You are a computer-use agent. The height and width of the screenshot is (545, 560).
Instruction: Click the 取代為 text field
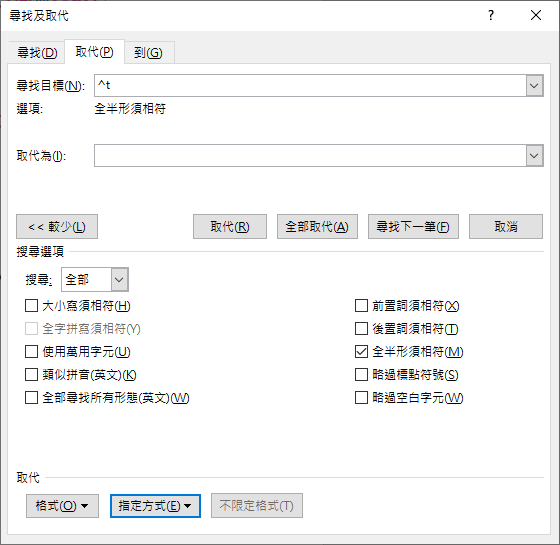point(310,156)
